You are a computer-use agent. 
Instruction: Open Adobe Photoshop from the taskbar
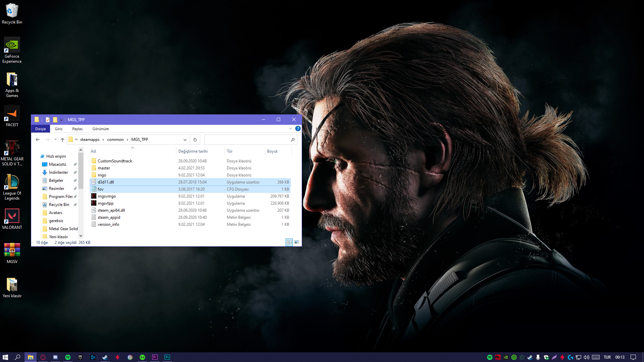pos(167,357)
